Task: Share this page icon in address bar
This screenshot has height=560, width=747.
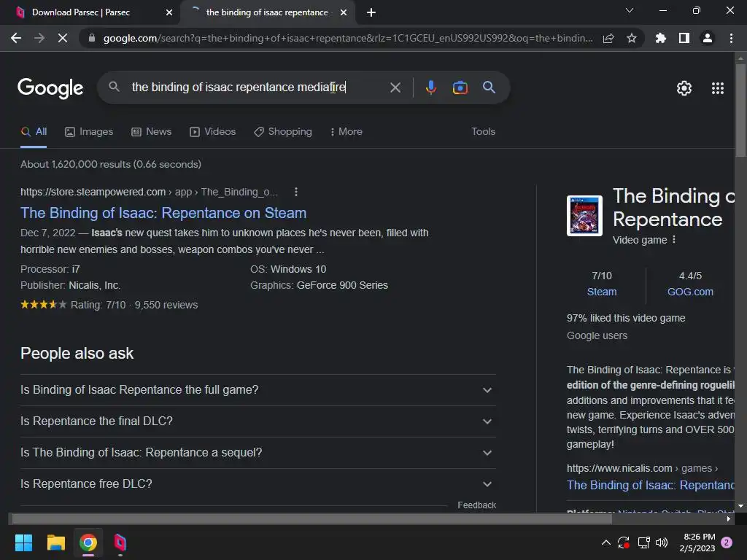Action: coord(608,38)
